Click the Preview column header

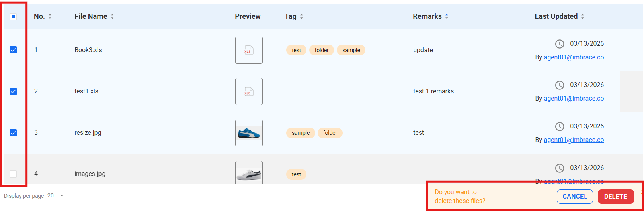248,16
